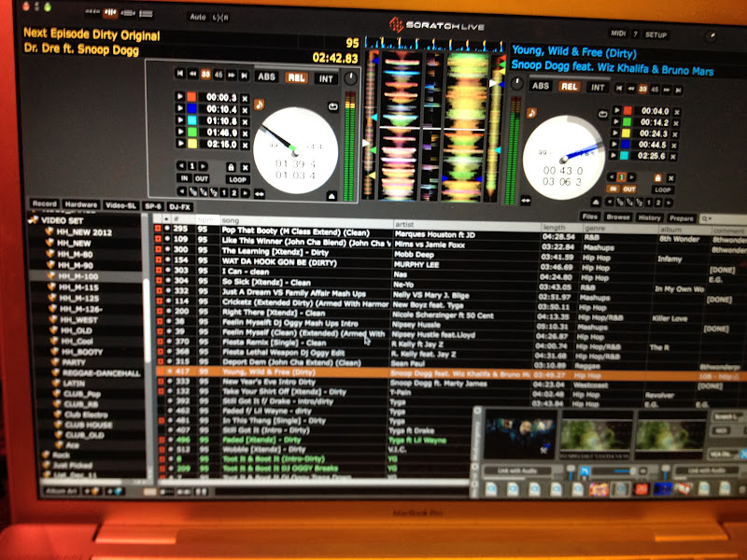This screenshot has height=560, width=747.
Task: Open the search field dropdown
Action: coord(707,218)
